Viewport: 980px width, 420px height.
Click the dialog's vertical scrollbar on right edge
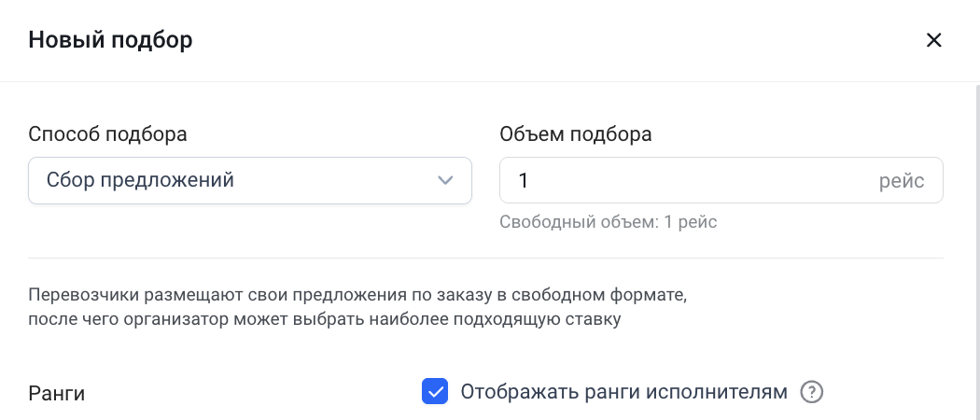977,250
